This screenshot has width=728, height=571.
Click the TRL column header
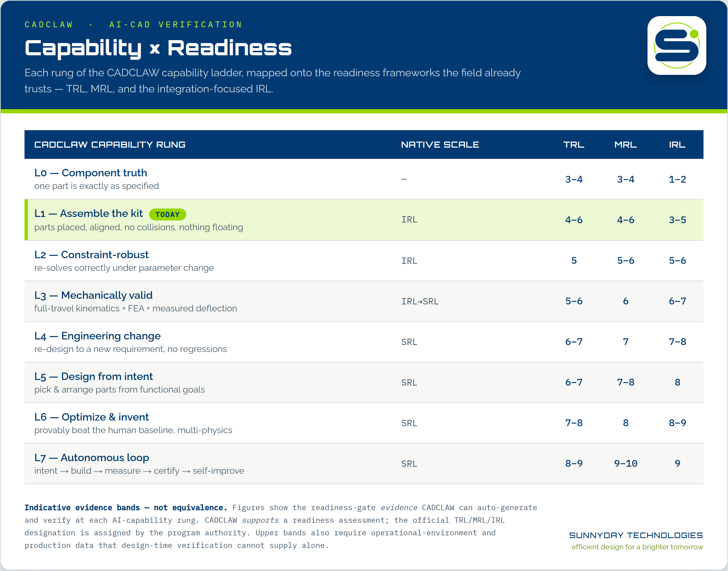(x=574, y=145)
